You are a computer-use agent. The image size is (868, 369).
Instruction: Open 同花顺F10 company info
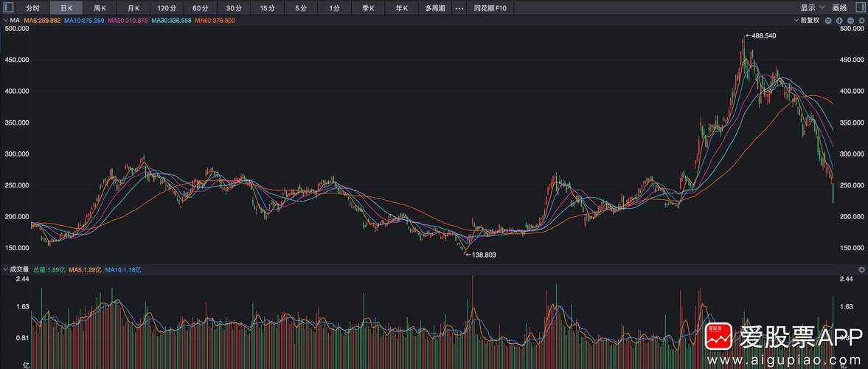click(490, 8)
